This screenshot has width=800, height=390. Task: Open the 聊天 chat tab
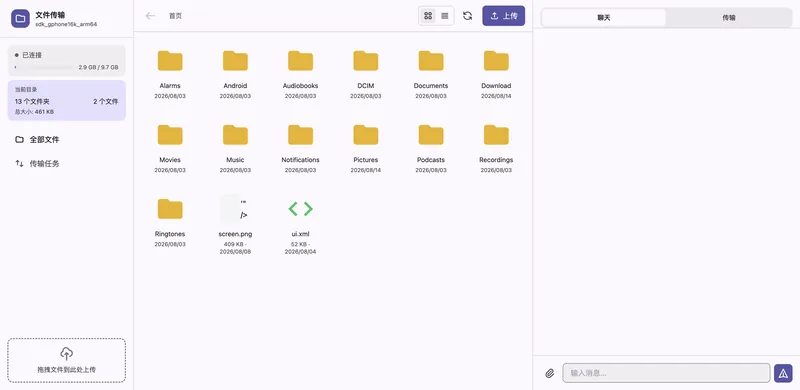tap(604, 17)
